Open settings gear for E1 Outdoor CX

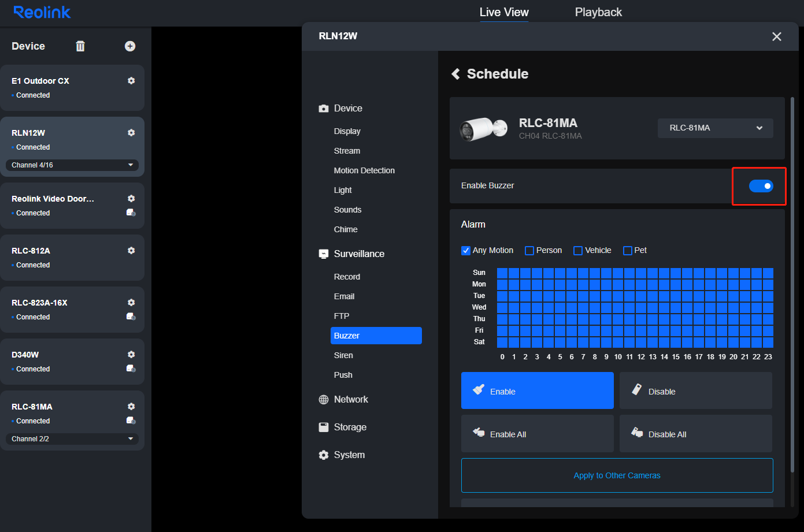click(131, 81)
